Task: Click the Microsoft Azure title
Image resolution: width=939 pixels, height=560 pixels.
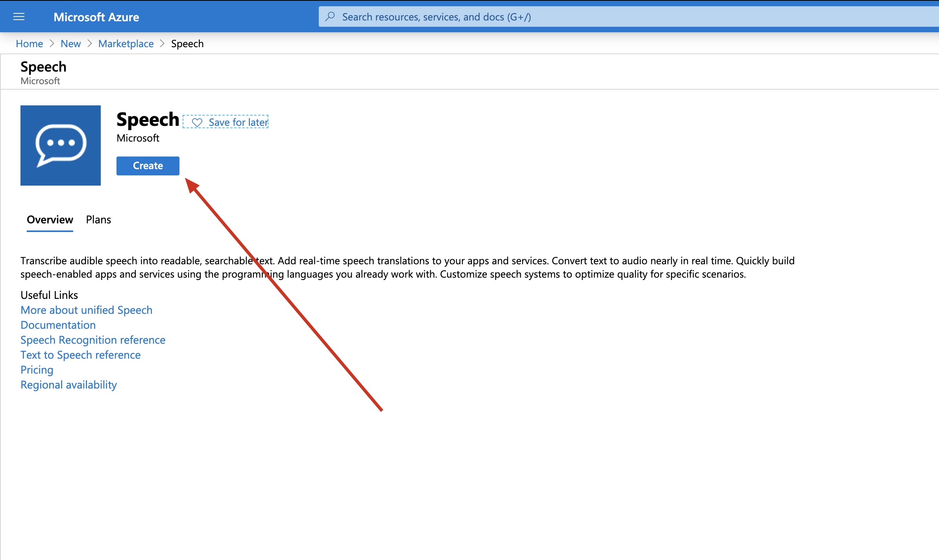Action: click(96, 17)
